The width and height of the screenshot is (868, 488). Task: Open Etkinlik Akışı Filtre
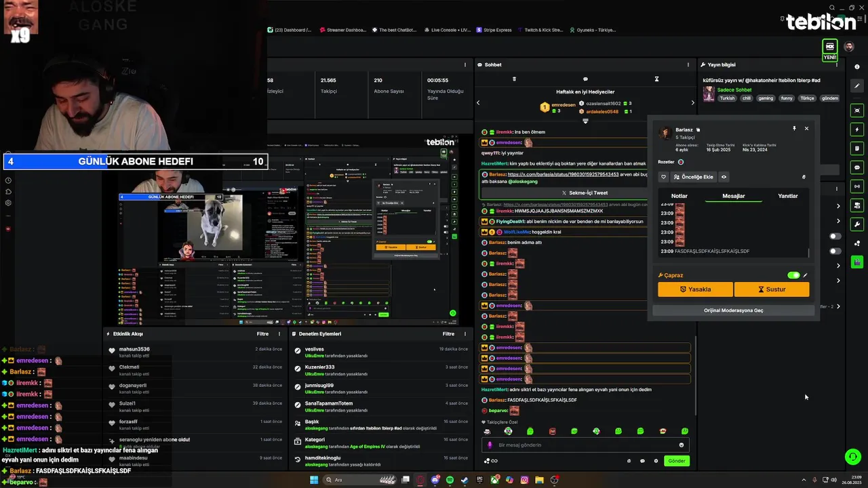click(x=262, y=334)
